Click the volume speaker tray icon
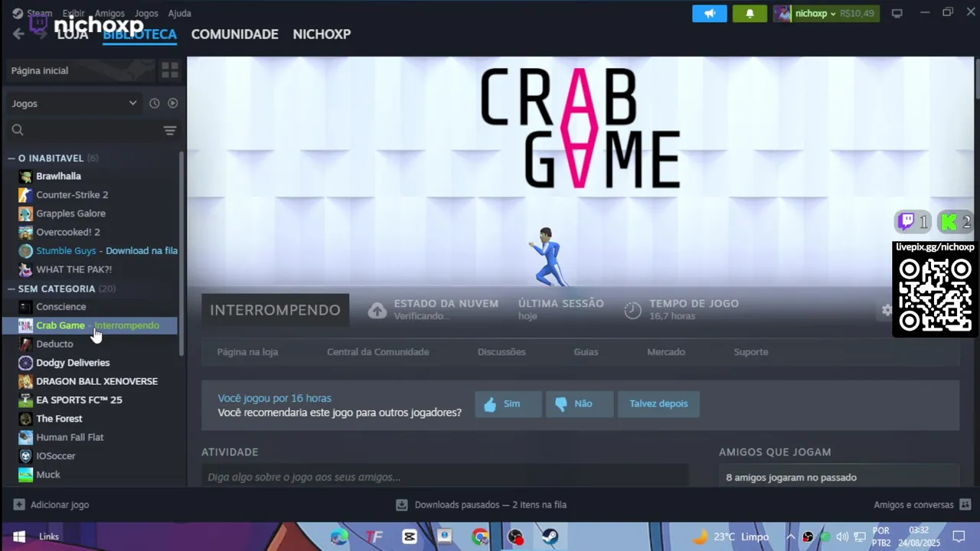980x551 pixels. pos(842,536)
